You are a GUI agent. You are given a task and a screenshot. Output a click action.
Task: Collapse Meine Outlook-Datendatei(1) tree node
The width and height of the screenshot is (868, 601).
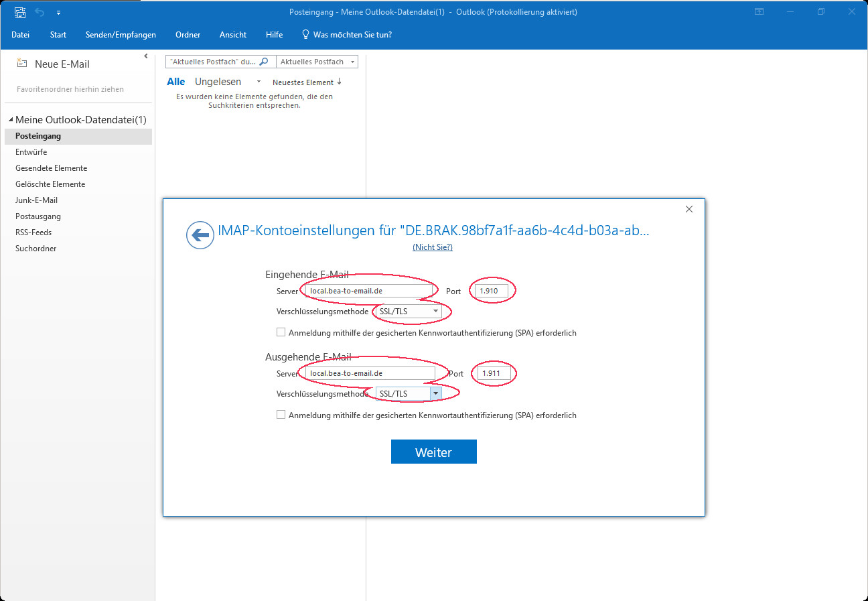click(x=11, y=120)
